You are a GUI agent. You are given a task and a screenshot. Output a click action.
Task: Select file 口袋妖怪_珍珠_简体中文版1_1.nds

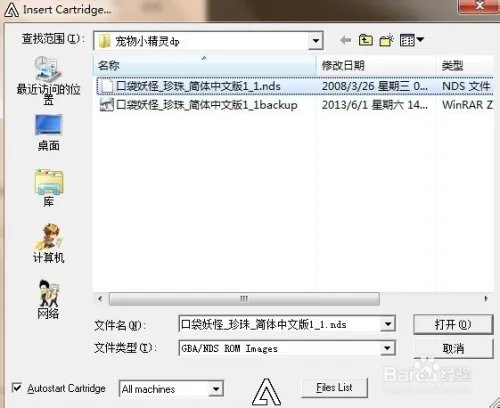point(198,86)
